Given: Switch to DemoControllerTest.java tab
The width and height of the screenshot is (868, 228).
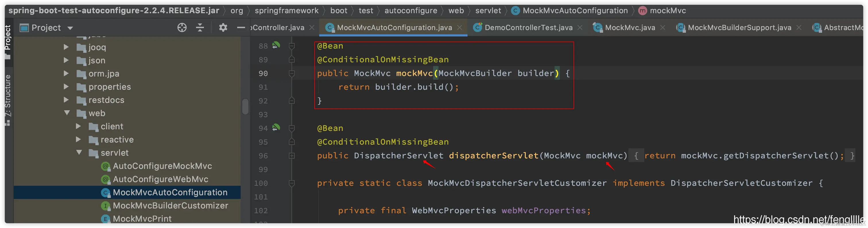Looking at the screenshot, I should [528, 28].
